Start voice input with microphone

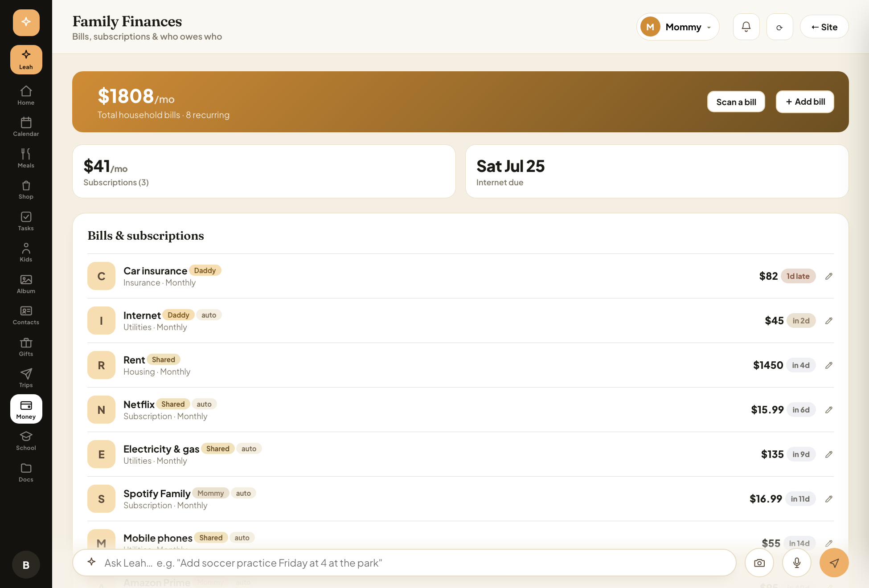(x=797, y=563)
